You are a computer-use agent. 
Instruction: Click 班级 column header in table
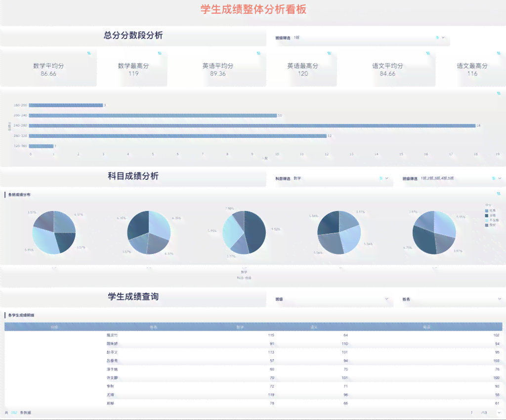54,327
